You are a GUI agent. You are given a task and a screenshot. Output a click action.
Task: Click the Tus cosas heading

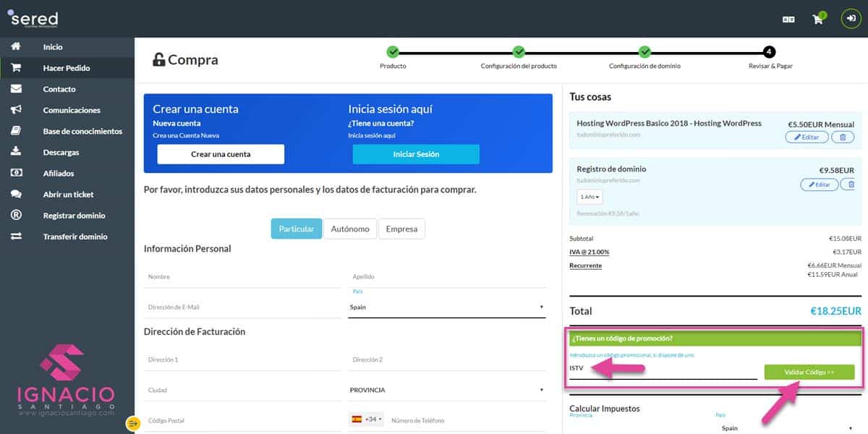pos(590,97)
